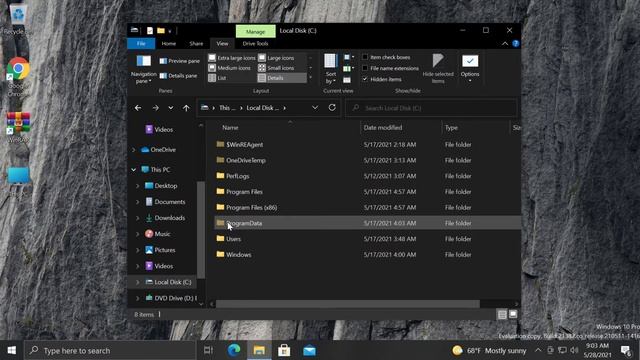Switch to the Home tab
This screenshot has width=640, height=360.
(169, 43)
